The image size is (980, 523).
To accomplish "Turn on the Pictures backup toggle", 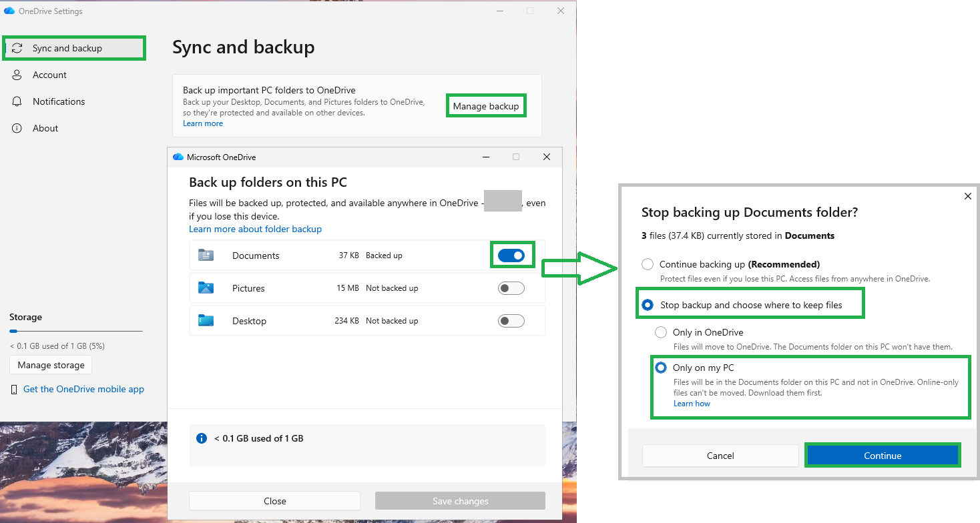I will click(x=511, y=288).
